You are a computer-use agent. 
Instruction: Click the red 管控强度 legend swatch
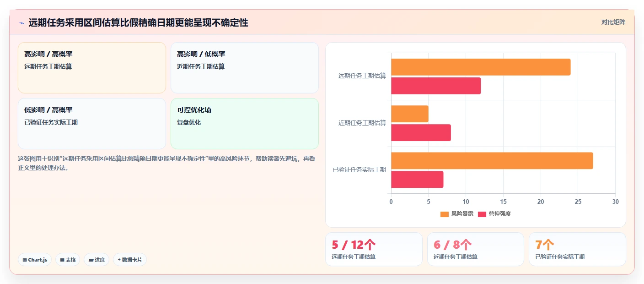pyautogui.click(x=482, y=214)
